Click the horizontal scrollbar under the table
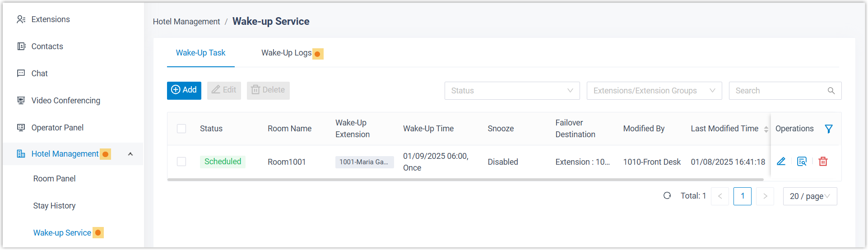868x250 pixels. tap(465, 180)
